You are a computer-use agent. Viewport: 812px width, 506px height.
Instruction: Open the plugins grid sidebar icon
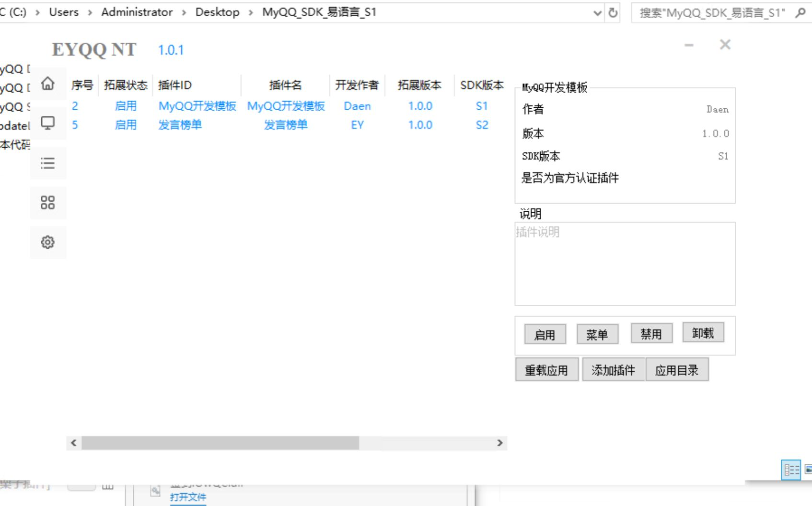pos(47,203)
